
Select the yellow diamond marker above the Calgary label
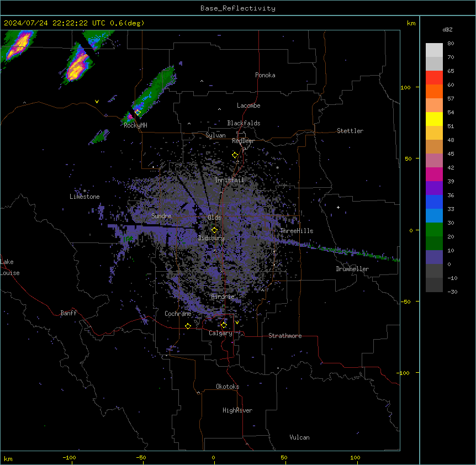click(x=224, y=325)
